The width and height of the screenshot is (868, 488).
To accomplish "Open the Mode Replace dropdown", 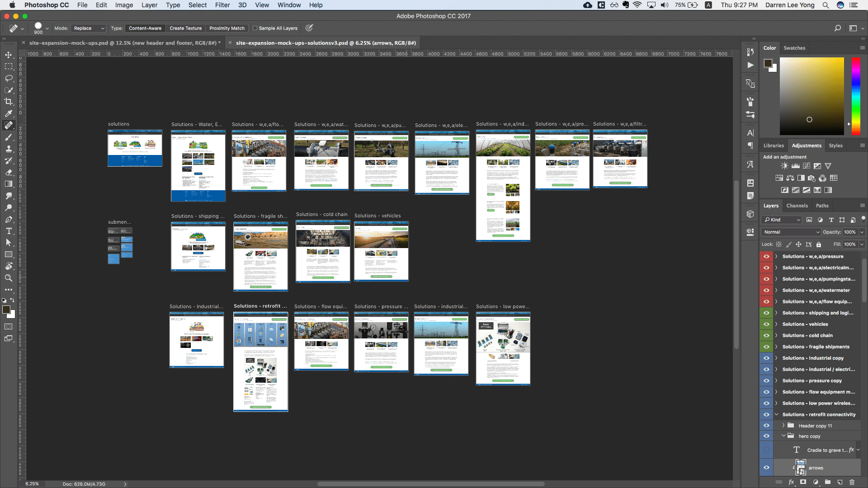I will pos(88,28).
